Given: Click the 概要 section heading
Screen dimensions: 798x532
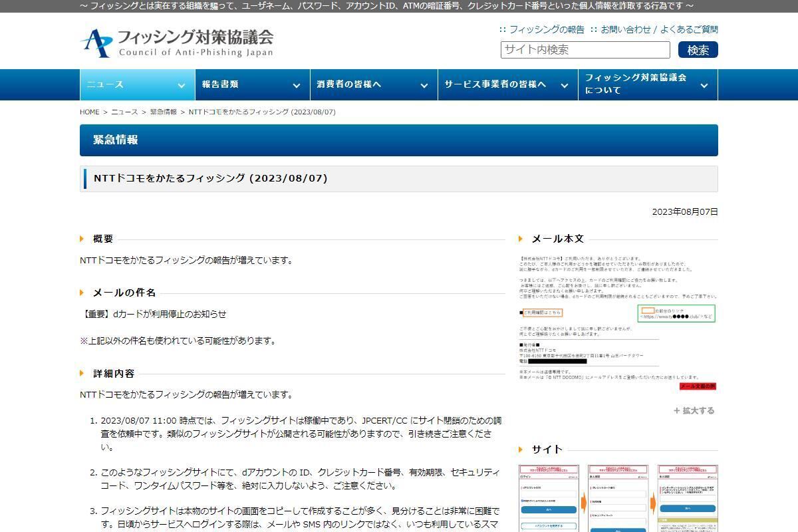Looking at the screenshot, I should pos(103,239).
